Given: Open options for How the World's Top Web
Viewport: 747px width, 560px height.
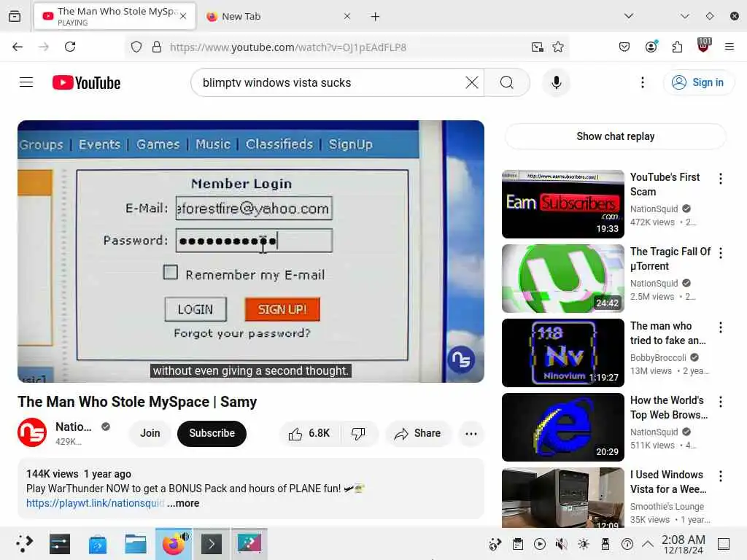Looking at the screenshot, I should (x=720, y=402).
